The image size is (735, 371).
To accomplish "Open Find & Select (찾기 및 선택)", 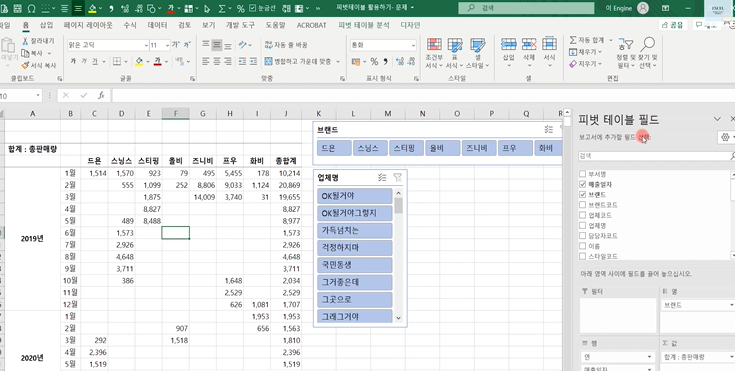I will pyautogui.click(x=648, y=53).
